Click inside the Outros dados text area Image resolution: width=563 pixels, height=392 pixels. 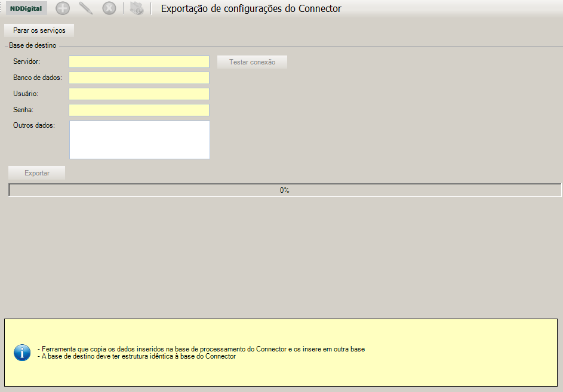[140, 140]
